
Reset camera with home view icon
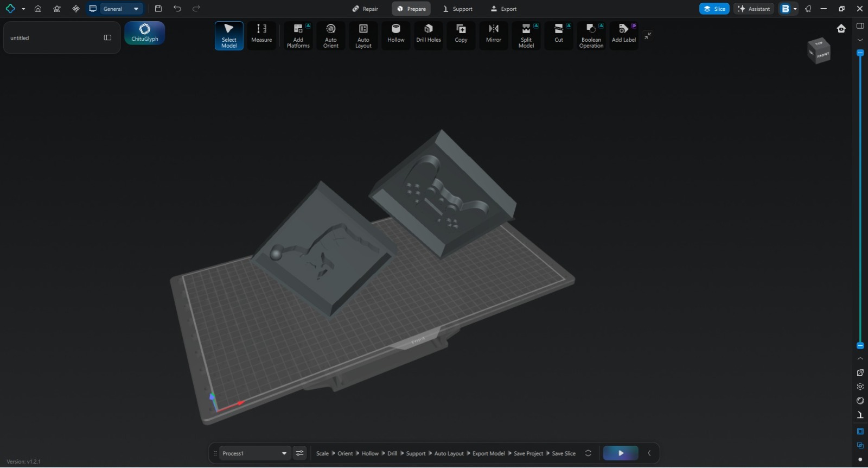pos(841,29)
